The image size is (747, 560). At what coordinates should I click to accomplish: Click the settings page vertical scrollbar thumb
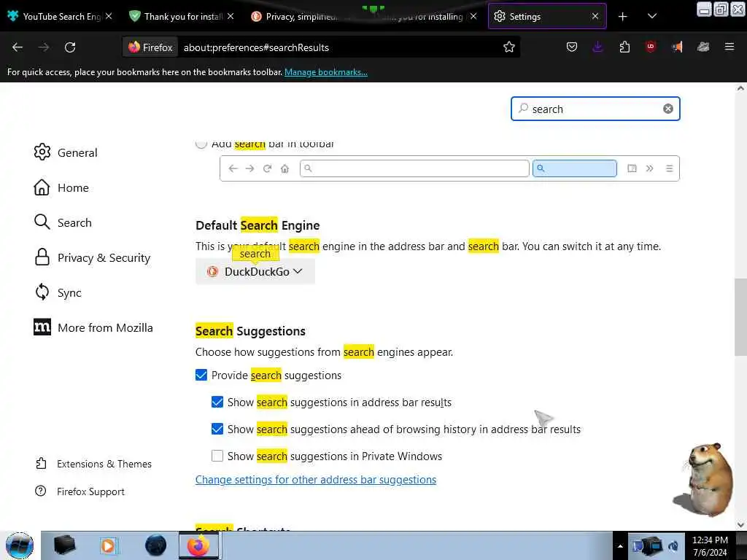(740, 316)
